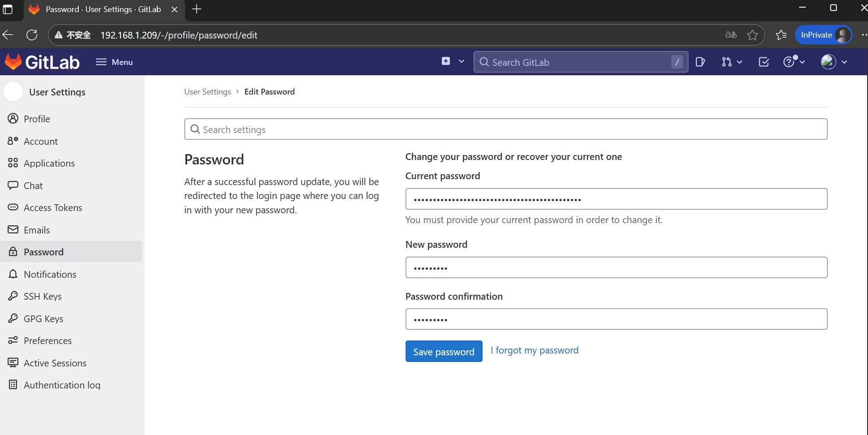Expand the merge requests dropdown arrow
This screenshot has height=435, width=868.
(739, 62)
